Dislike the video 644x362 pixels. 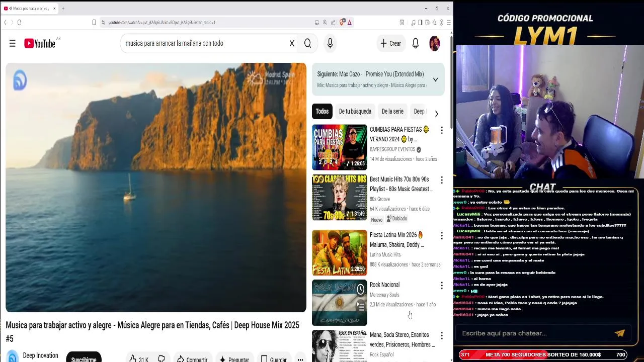coord(162,359)
